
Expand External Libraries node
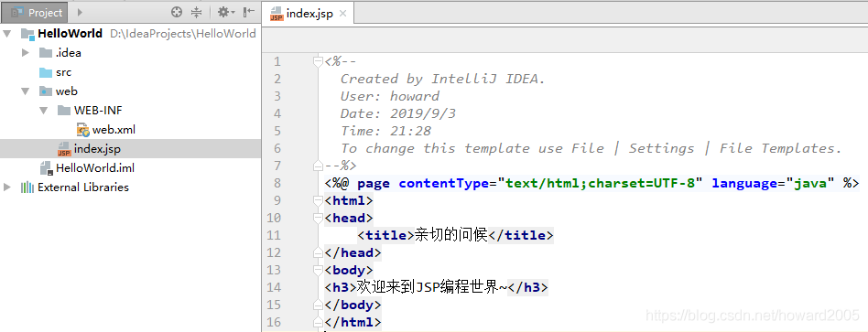(6, 187)
